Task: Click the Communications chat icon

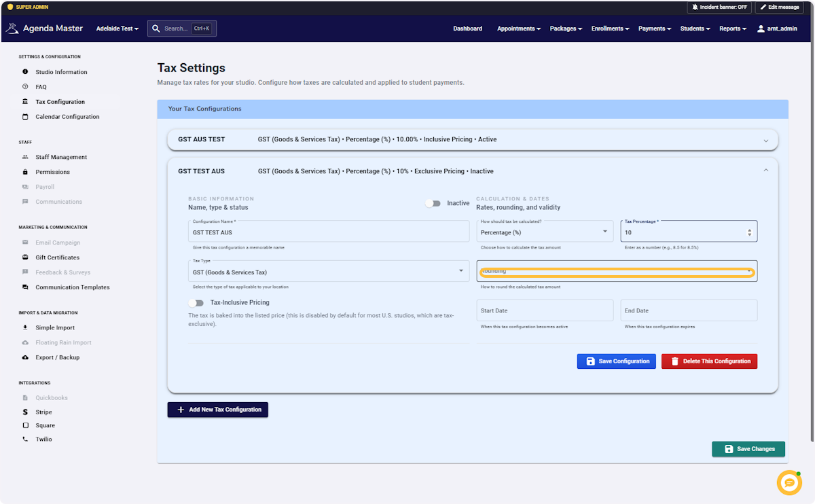Action: (25, 202)
